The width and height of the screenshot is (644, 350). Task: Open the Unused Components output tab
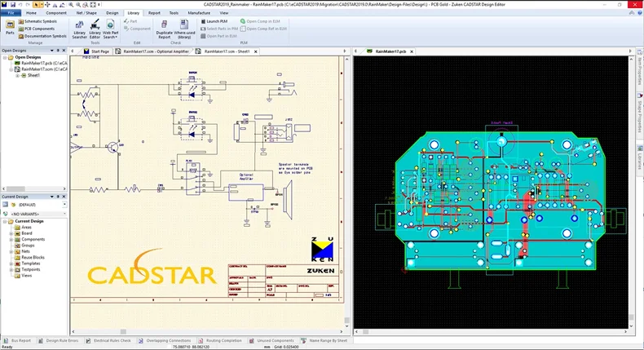[271, 340]
